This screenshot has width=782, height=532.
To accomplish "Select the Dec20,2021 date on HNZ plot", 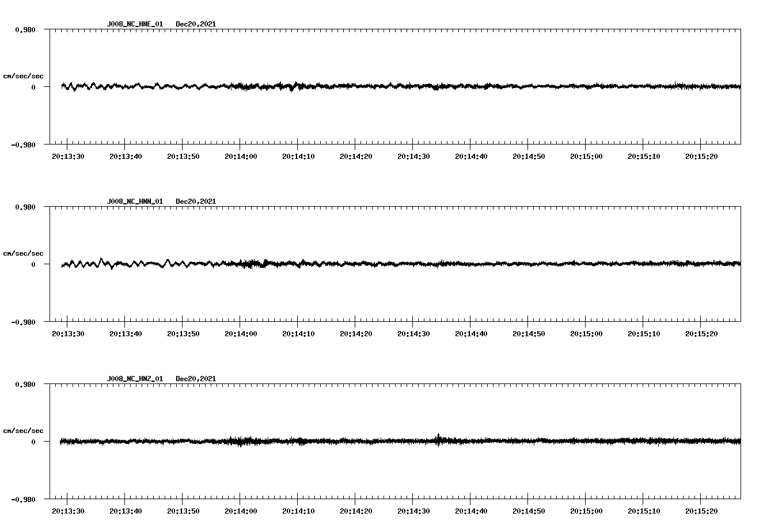I will (x=196, y=379).
